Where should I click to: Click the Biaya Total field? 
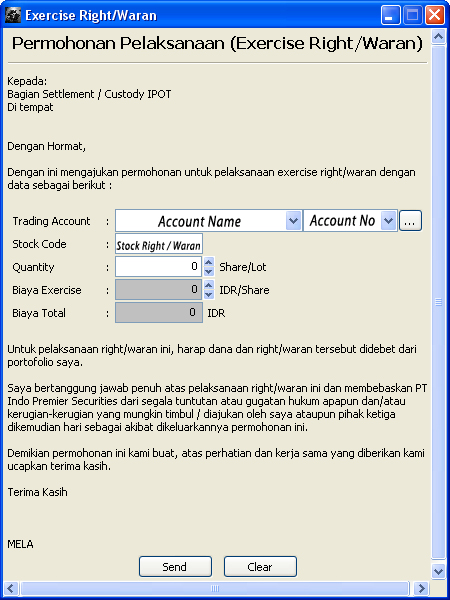coord(159,313)
